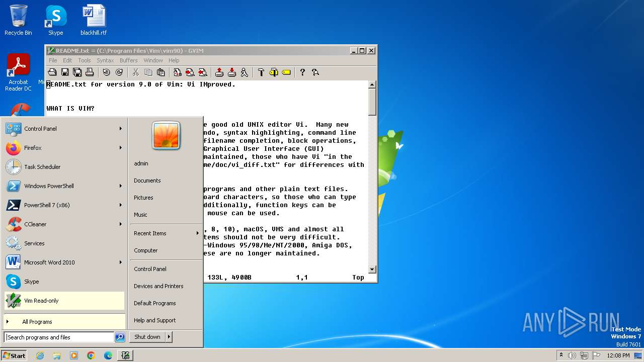Click the Save Session toolbar icon

tap(232, 72)
